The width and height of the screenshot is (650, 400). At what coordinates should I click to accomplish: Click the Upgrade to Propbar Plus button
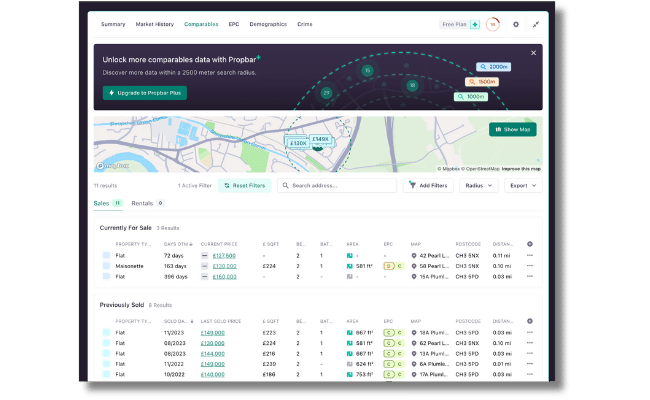(x=145, y=93)
